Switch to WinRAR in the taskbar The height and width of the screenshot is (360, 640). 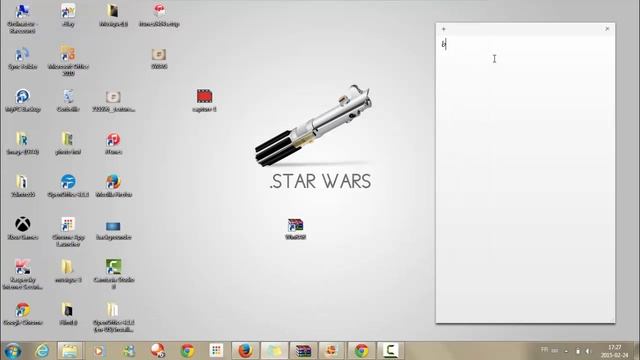[303, 351]
